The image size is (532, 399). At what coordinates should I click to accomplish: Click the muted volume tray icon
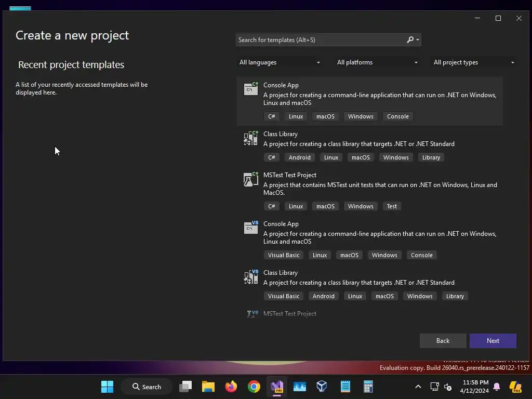coord(448,387)
